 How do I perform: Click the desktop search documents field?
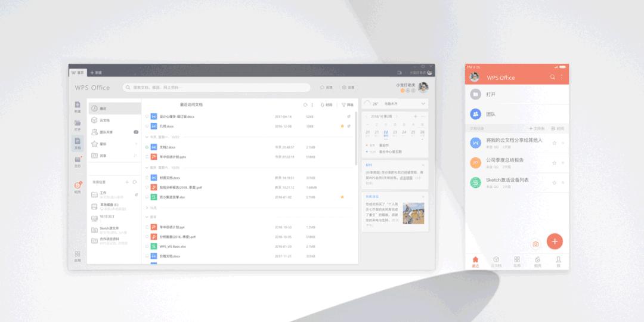coord(216,88)
